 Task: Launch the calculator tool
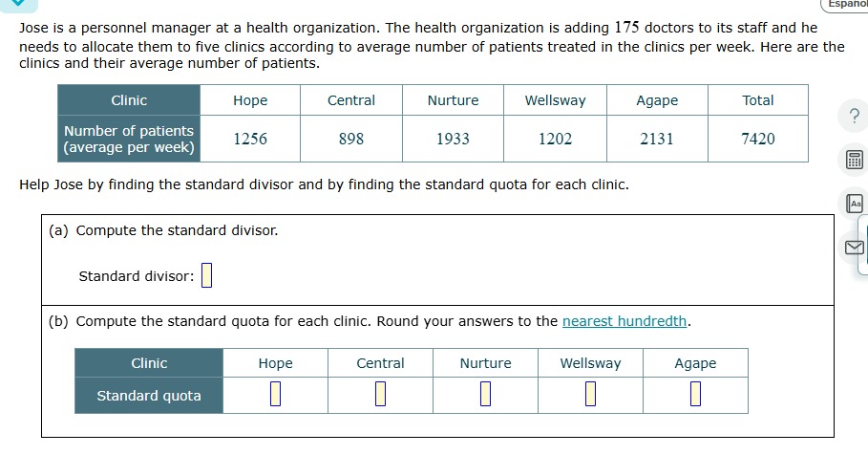tap(855, 160)
